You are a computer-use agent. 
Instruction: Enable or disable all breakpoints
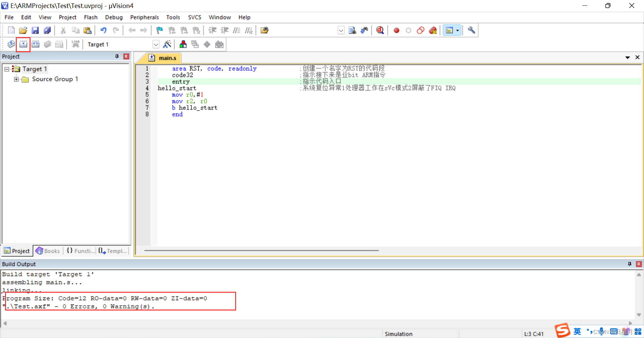[421, 30]
